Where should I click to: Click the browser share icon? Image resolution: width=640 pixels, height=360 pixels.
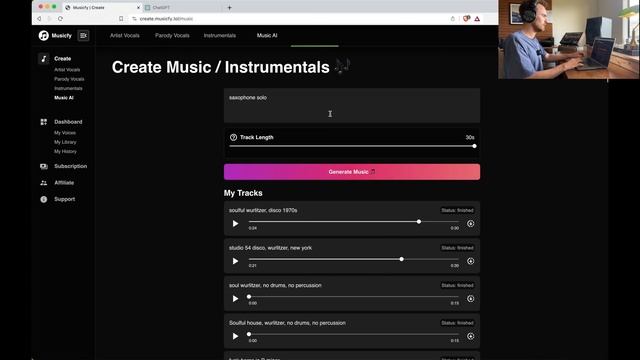pyautogui.click(x=453, y=19)
